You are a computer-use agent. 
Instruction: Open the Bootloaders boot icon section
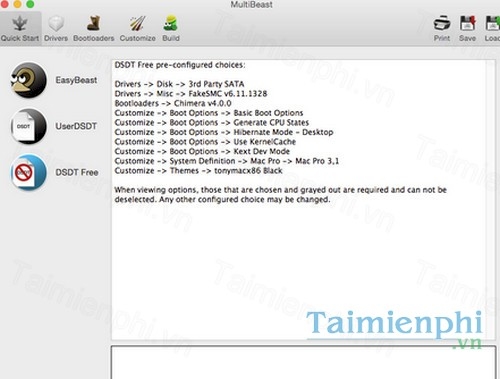point(94,28)
